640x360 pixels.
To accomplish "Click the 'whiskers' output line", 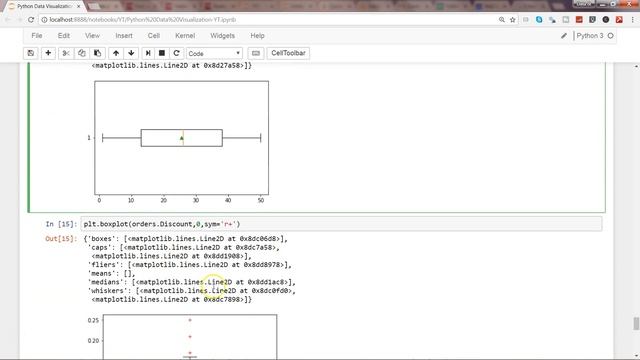I will [192, 291].
